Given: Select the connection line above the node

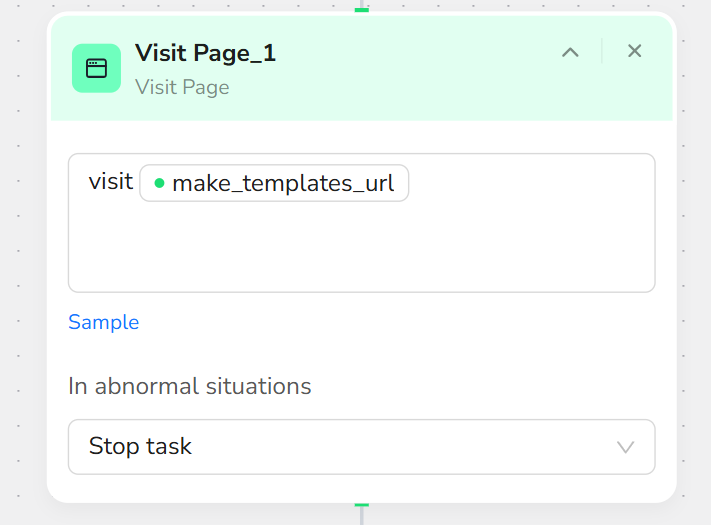Looking at the screenshot, I should (361, 3).
